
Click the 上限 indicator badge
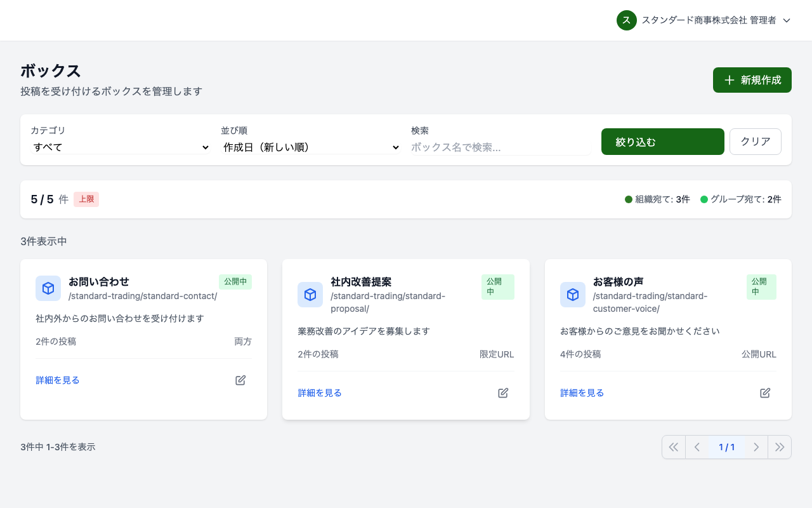pos(86,199)
